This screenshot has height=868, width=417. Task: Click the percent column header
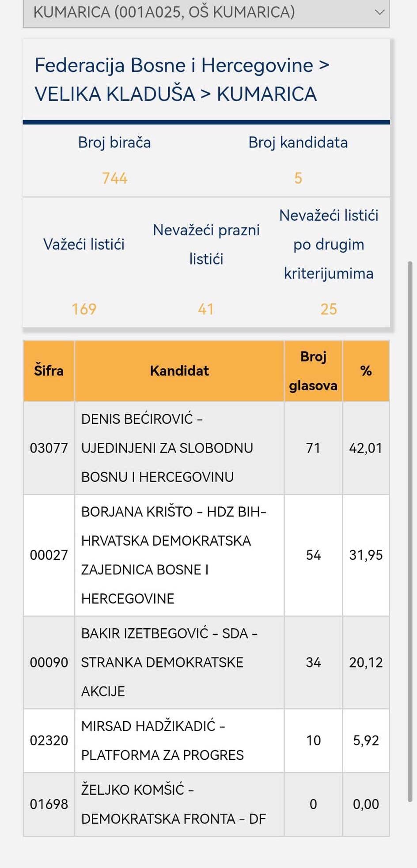(366, 371)
